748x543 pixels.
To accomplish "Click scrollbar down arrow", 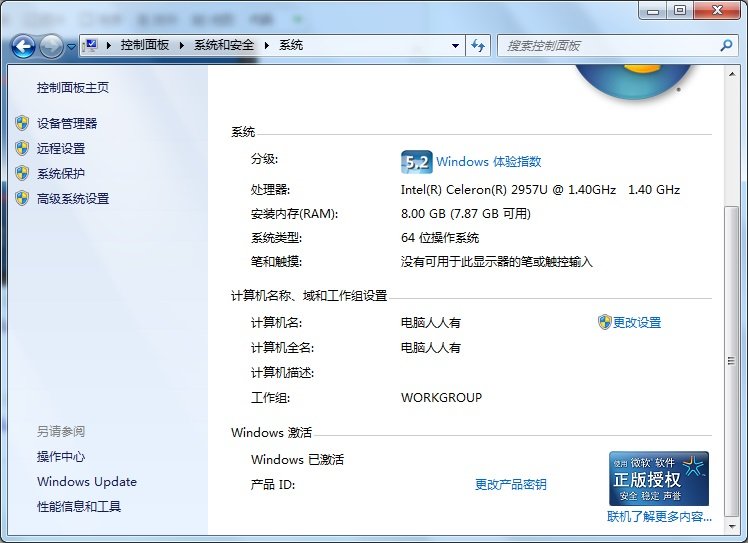I will pyautogui.click(x=732, y=527).
